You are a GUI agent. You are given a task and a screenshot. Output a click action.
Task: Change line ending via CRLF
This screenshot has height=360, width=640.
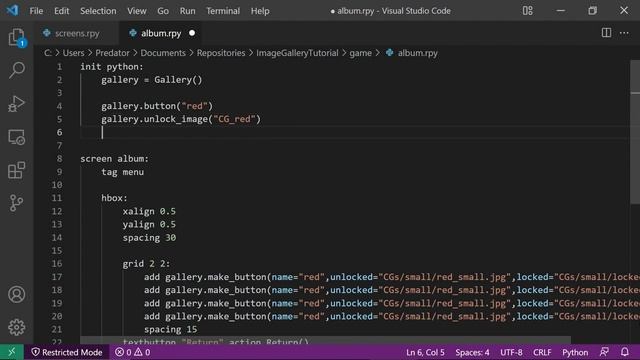tap(542, 352)
